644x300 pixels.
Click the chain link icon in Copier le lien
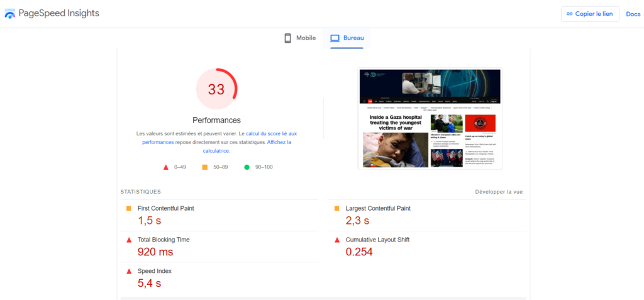pos(569,14)
